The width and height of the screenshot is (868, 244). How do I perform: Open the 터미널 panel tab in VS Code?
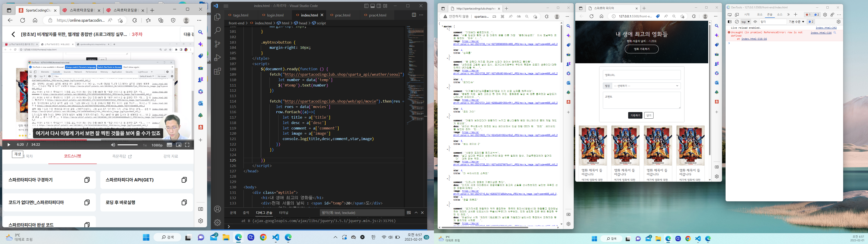(x=284, y=213)
